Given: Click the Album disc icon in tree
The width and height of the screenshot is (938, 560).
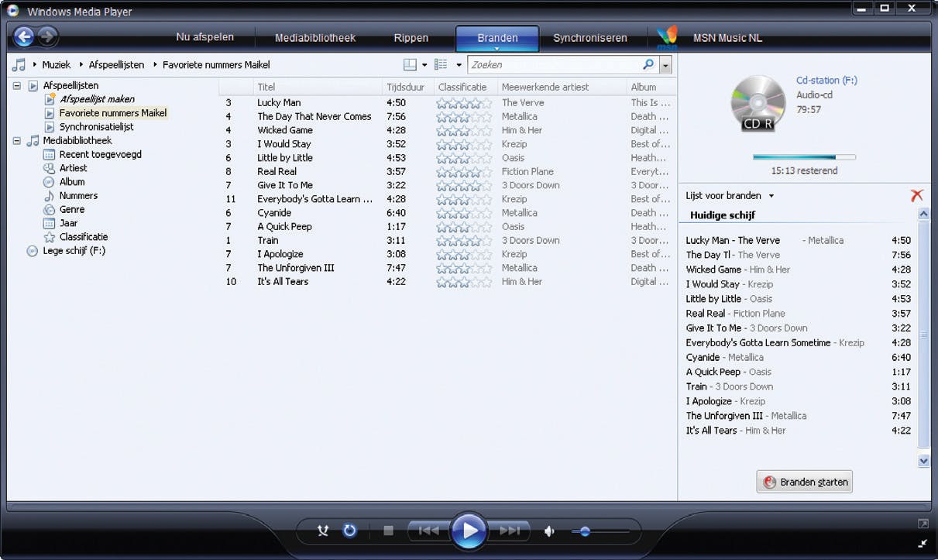Looking at the screenshot, I should (x=50, y=182).
